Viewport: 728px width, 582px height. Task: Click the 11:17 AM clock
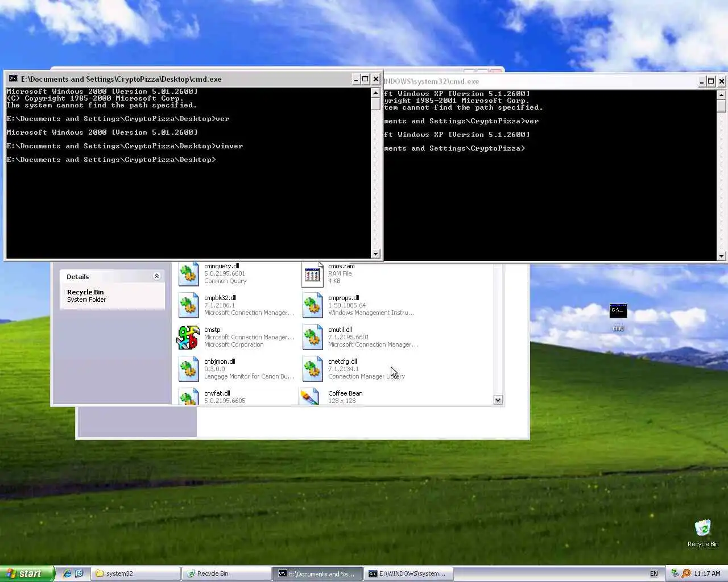pos(707,573)
